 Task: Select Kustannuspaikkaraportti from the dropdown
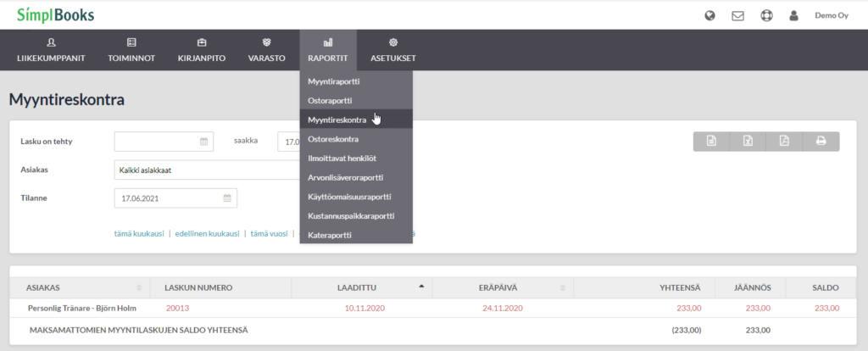356,216
